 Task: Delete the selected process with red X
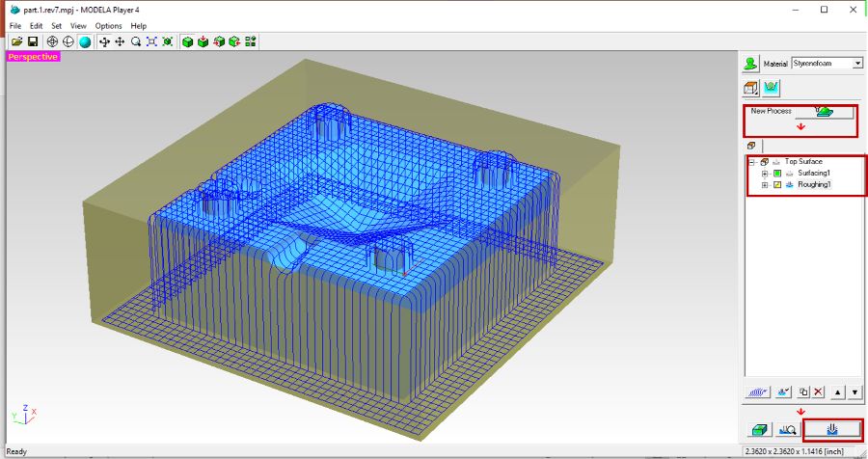[x=818, y=392]
